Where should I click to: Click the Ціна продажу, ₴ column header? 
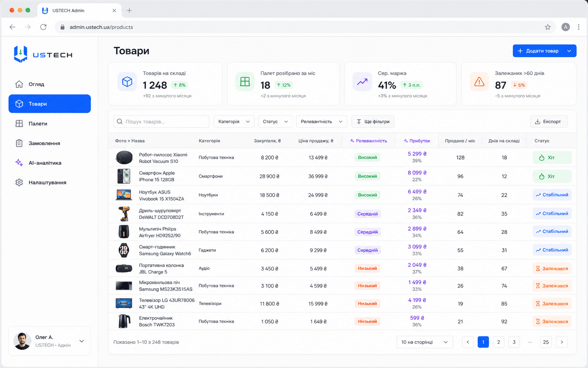[316, 141]
